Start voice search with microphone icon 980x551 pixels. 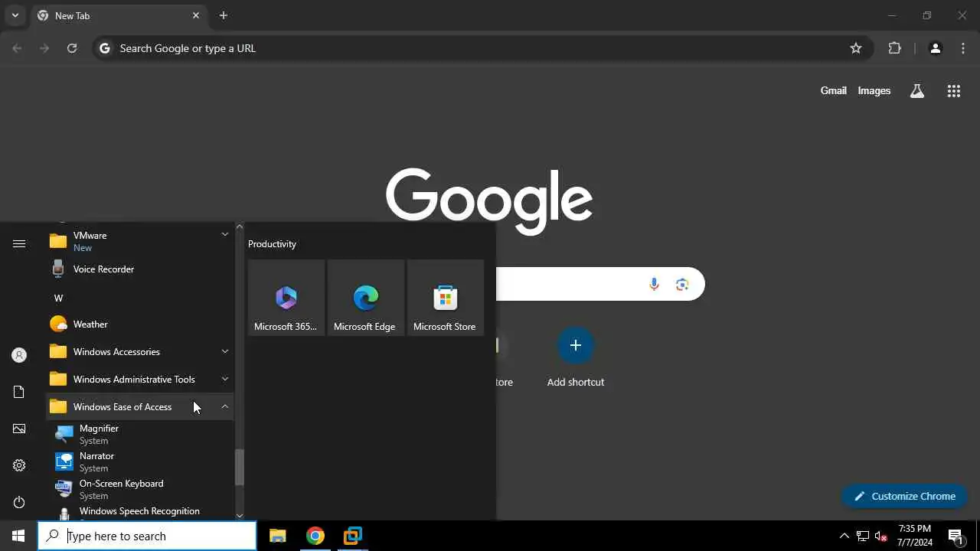(x=654, y=285)
